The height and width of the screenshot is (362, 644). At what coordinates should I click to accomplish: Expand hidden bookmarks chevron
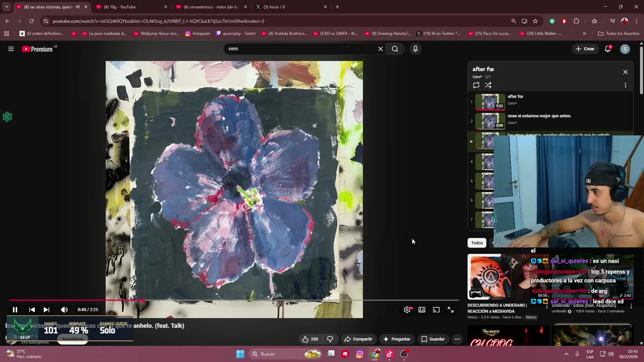tap(584, 34)
